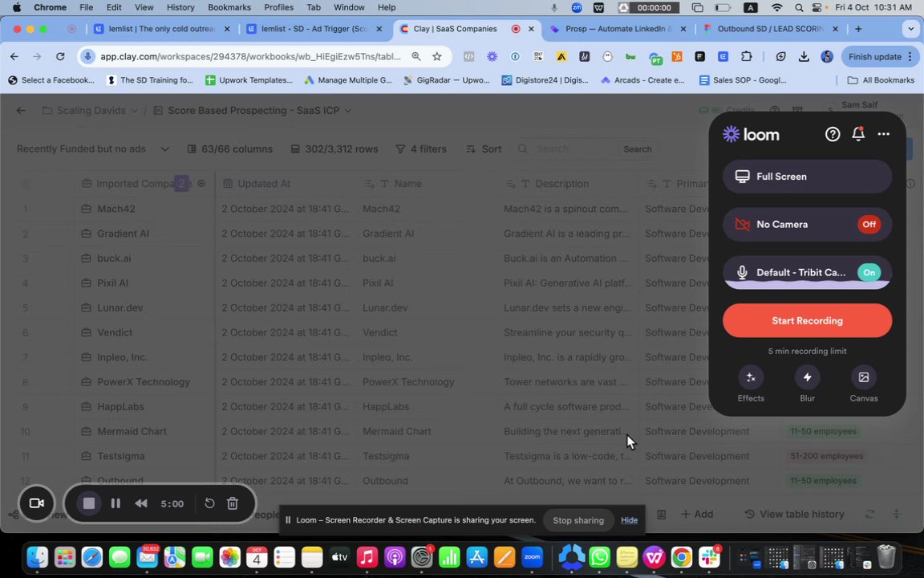Screen dimensions: 924x578
Task: Go back with browser back arrow
Action: (14, 57)
